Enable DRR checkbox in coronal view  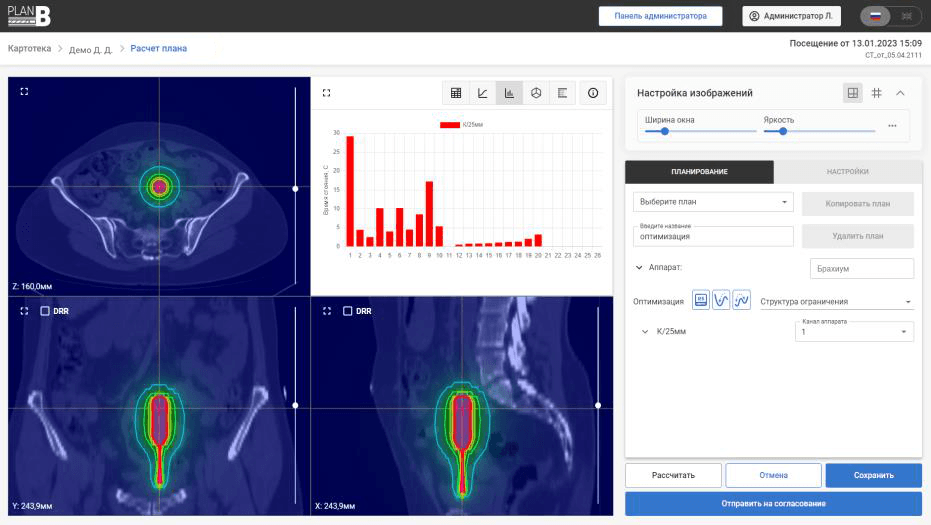(45, 311)
